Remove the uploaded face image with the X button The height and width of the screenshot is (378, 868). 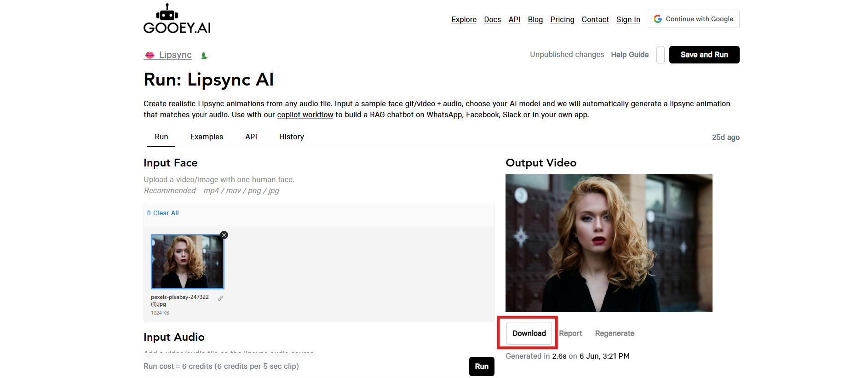click(224, 235)
